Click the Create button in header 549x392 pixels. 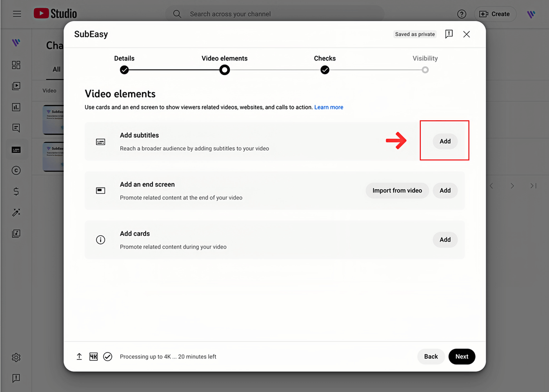pos(495,14)
